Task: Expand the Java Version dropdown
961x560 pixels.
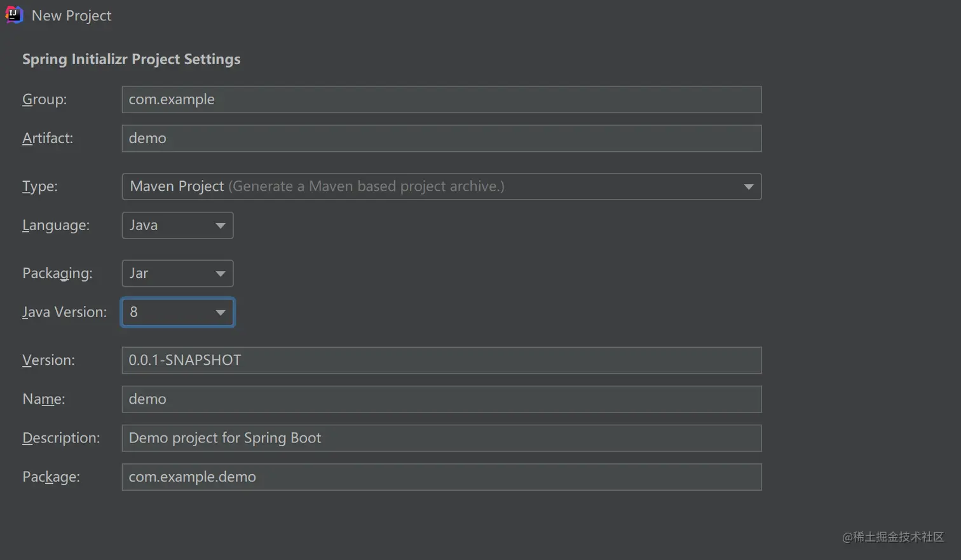Action: tap(177, 312)
